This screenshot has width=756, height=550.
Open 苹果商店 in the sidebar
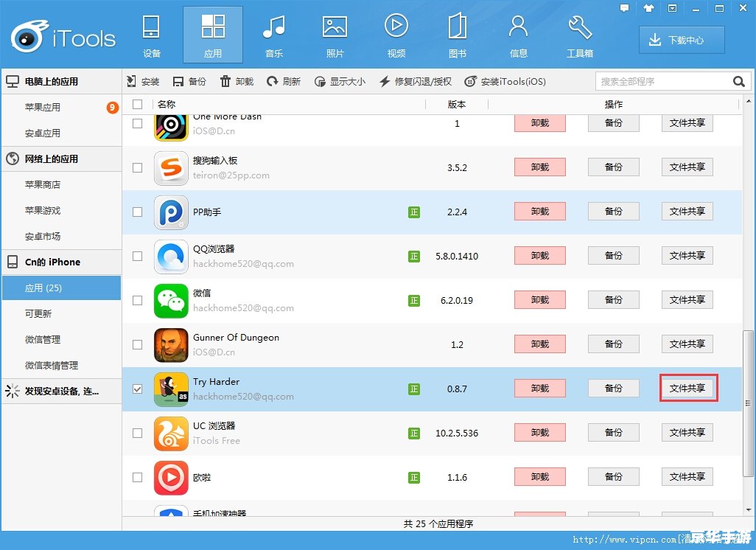tap(61, 185)
